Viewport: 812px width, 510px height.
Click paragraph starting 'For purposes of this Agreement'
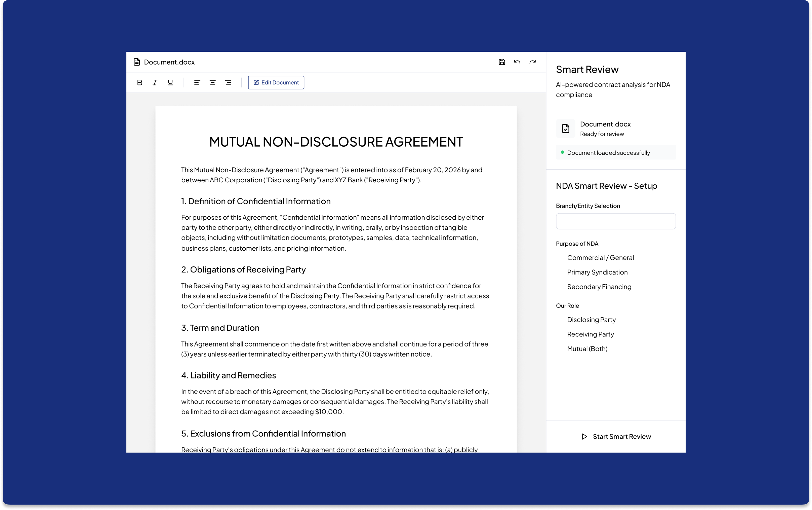[x=332, y=233]
